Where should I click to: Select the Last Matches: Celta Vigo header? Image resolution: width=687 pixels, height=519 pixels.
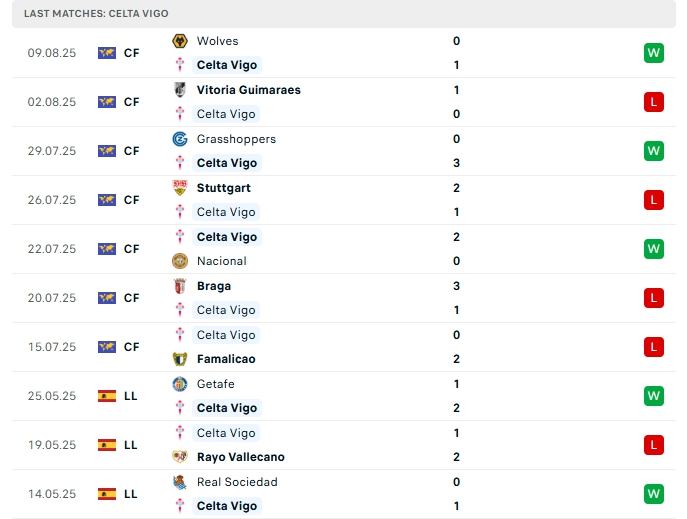pyautogui.click(x=96, y=14)
